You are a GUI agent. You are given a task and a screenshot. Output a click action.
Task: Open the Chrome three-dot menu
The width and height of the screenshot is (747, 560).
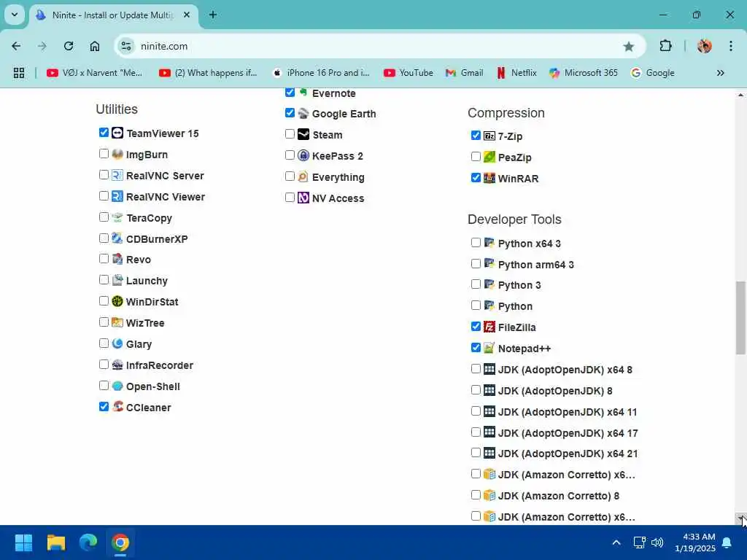(x=731, y=46)
